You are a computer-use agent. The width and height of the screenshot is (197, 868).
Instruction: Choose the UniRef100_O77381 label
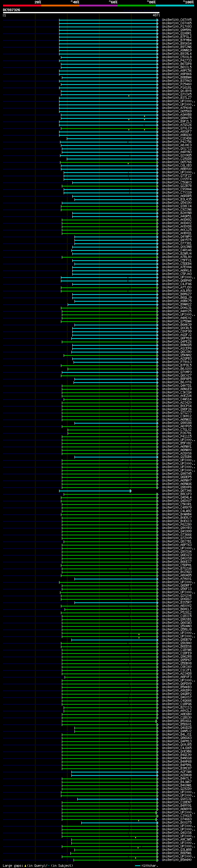click(x=177, y=243)
